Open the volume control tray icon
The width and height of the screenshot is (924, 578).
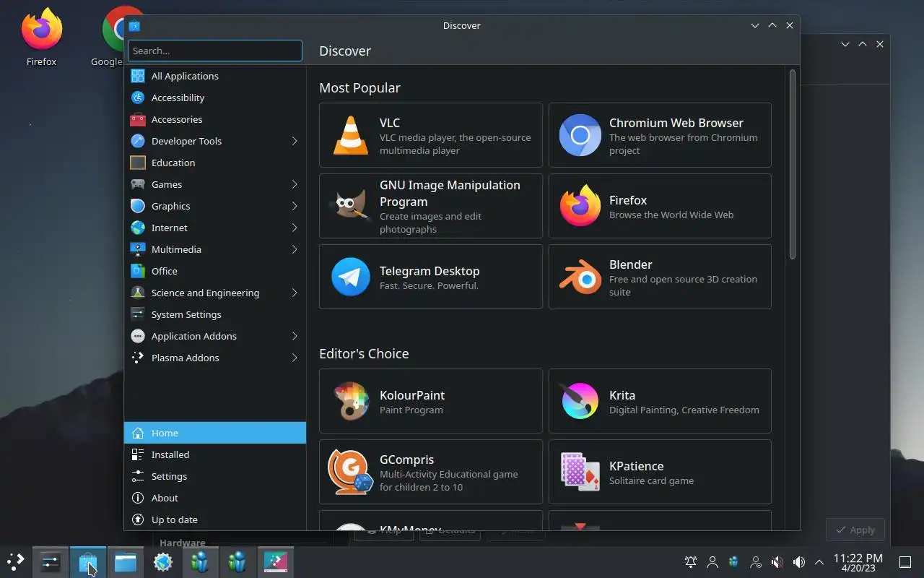[x=799, y=561]
